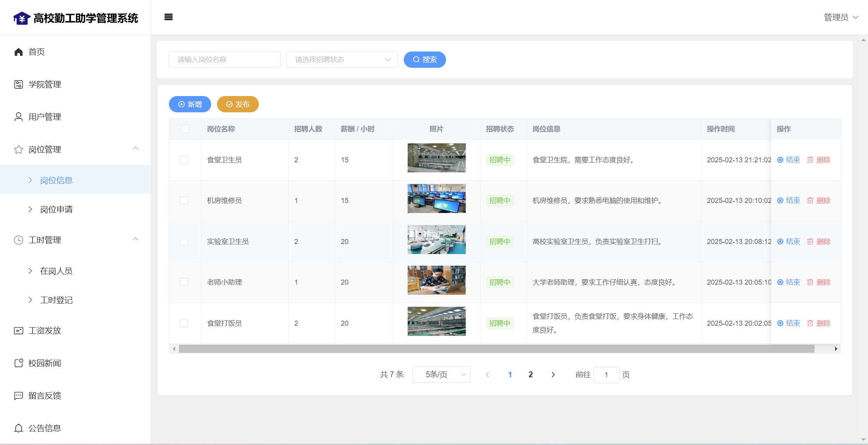Screen dimensions: 868x445
Task: Click the 校园新闻 sidebar icon
Action: [x=18, y=363]
